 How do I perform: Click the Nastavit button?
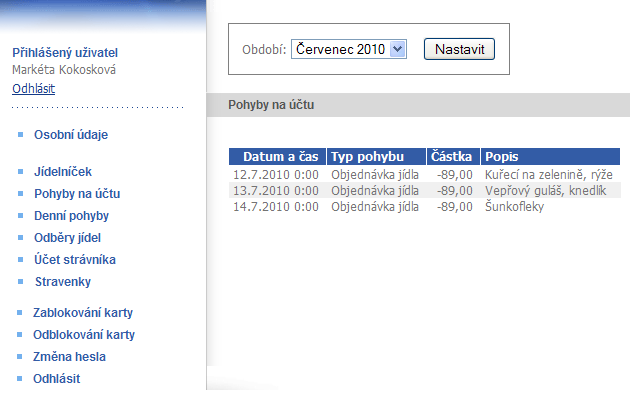pos(459,49)
